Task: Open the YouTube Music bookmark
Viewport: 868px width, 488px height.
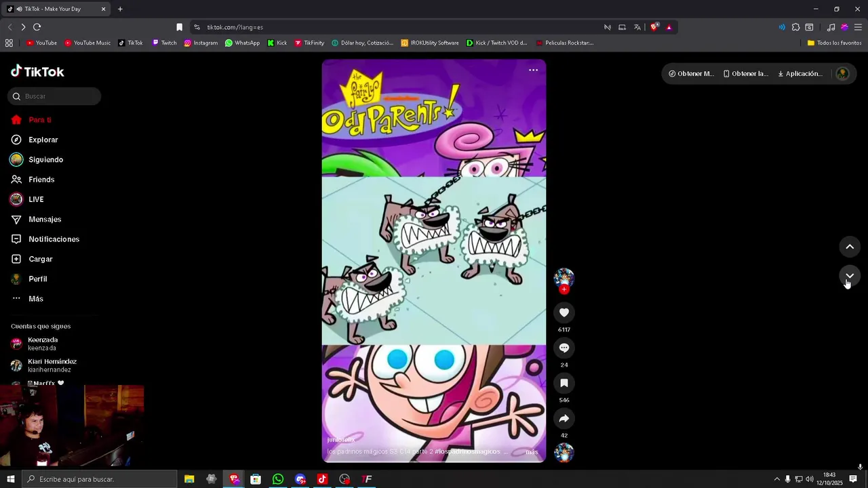Action: (x=87, y=43)
